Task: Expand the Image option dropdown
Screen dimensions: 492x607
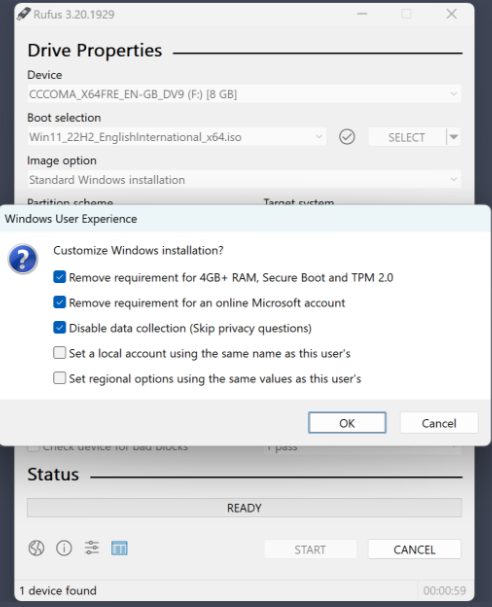Action: point(244,180)
